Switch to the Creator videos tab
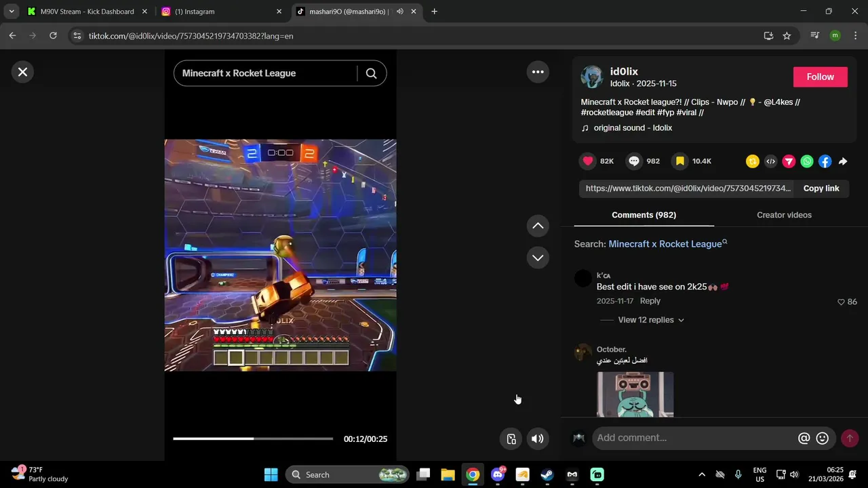The image size is (868, 488). (x=784, y=215)
